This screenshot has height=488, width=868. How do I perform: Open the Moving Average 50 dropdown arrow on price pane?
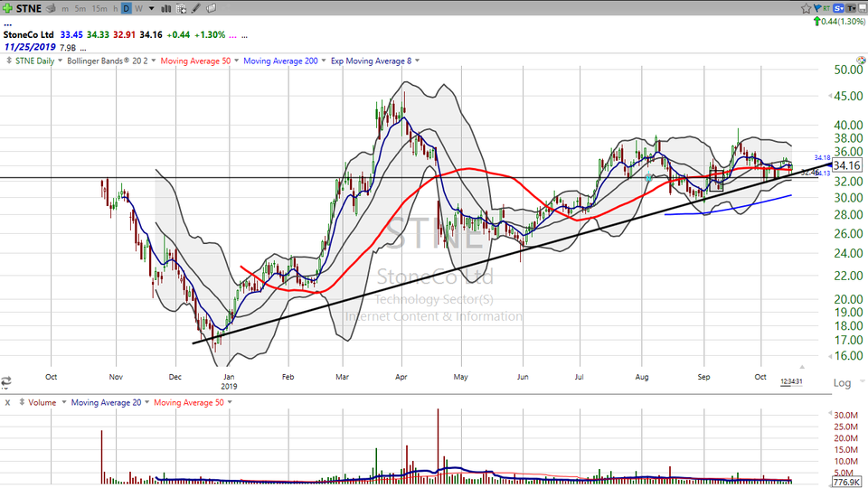tap(236, 61)
